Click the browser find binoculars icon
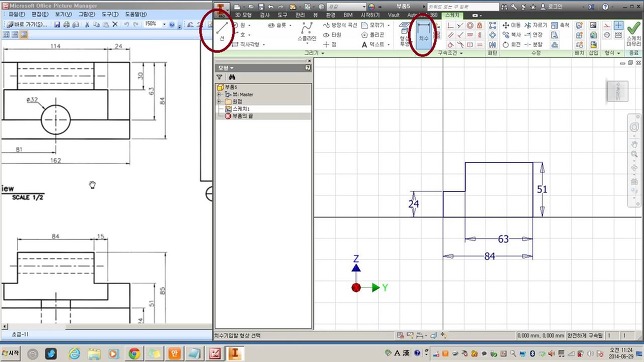This screenshot has width=644, height=362. [x=232, y=77]
